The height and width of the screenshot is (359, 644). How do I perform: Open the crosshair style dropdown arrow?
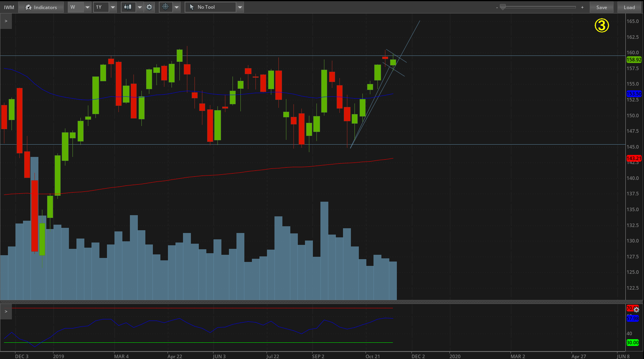tap(176, 7)
